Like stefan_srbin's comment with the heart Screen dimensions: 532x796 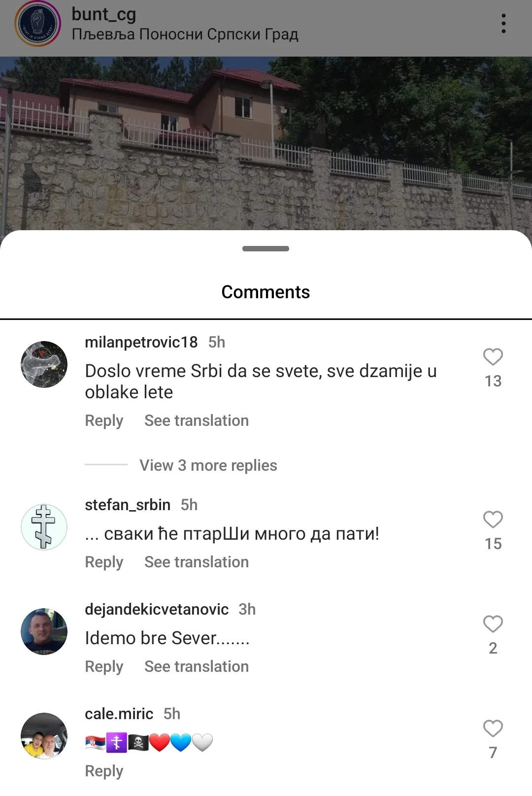[493, 519]
